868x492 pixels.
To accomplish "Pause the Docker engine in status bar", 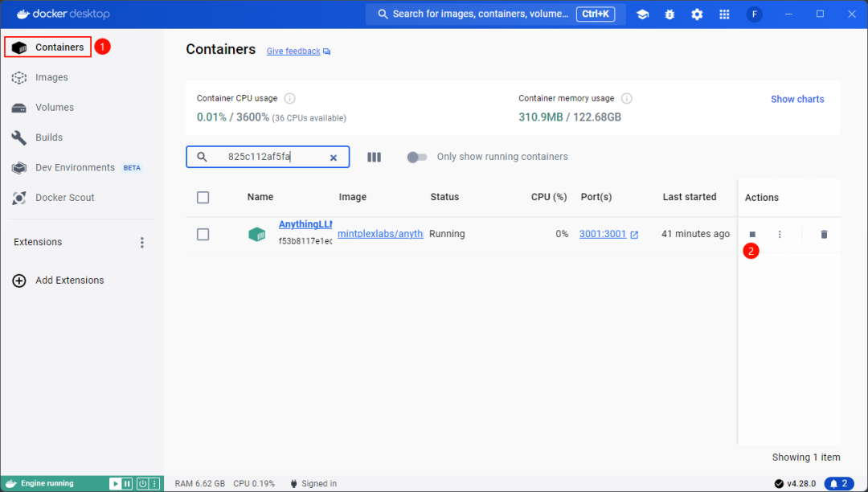I will [x=127, y=483].
